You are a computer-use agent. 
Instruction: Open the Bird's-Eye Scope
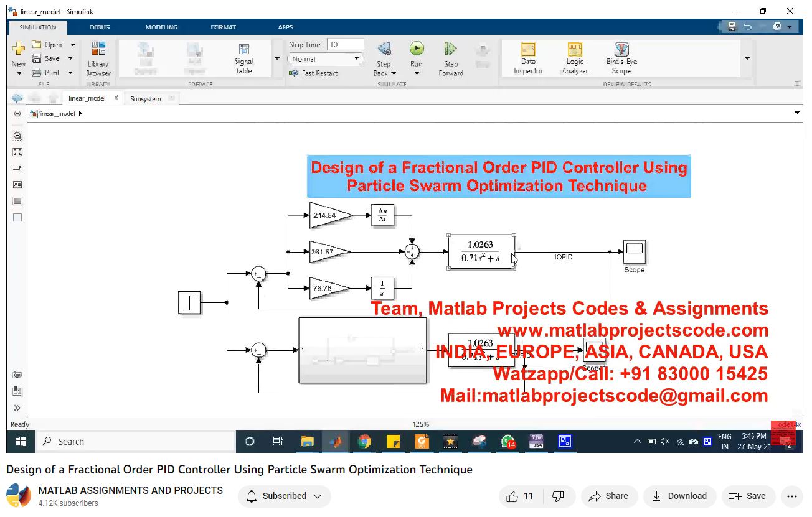621,58
